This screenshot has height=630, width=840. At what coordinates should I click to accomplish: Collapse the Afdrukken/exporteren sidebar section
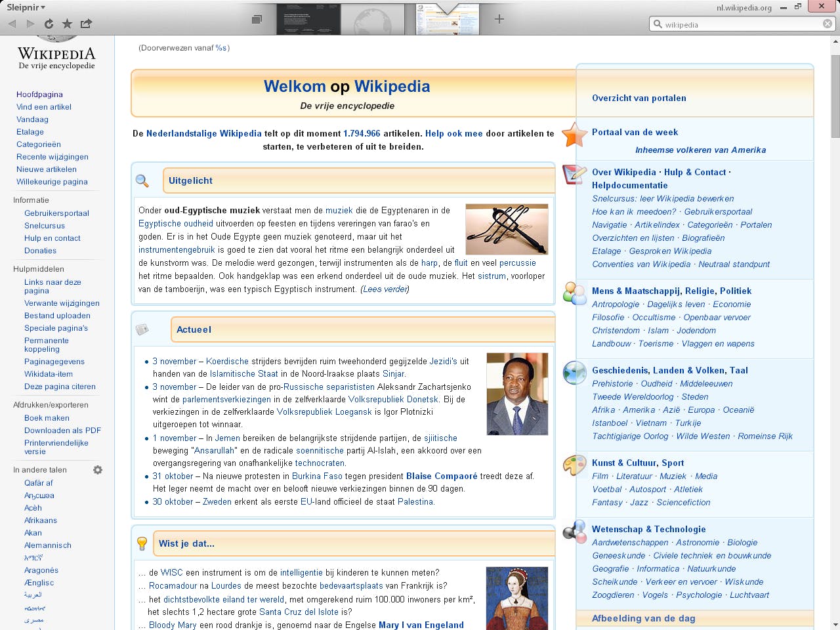(x=51, y=405)
